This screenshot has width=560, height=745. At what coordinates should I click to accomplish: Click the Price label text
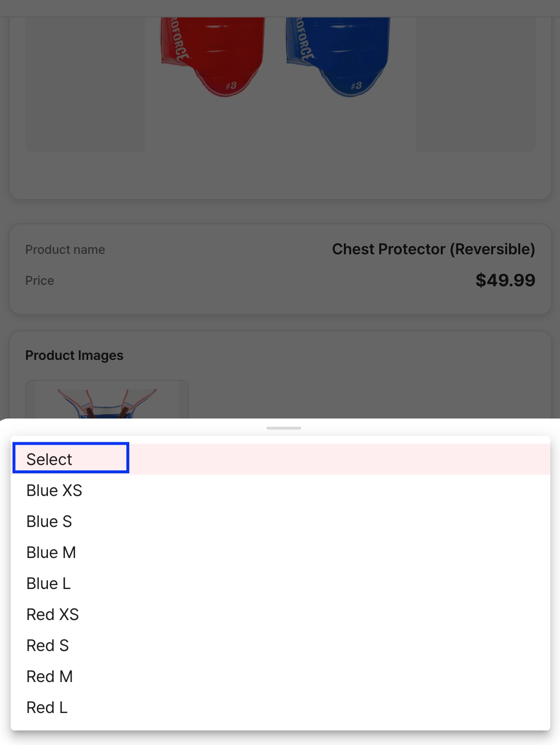tap(40, 280)
